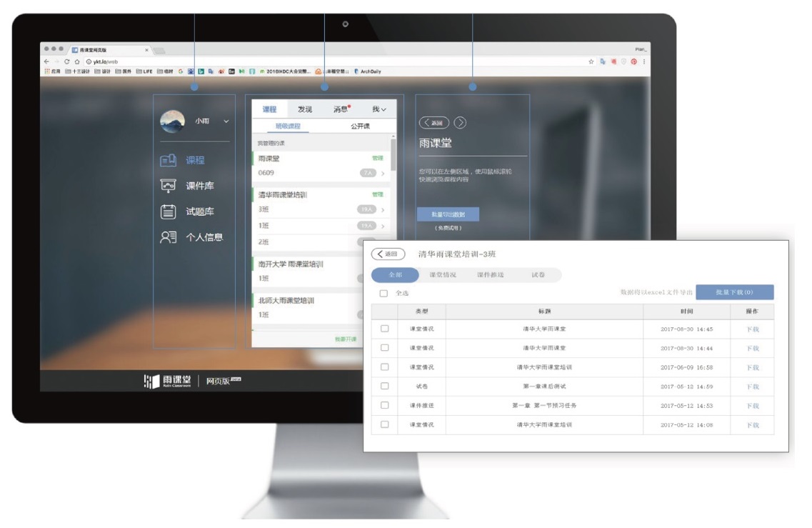Click the browser reload icon

point(67,62)
